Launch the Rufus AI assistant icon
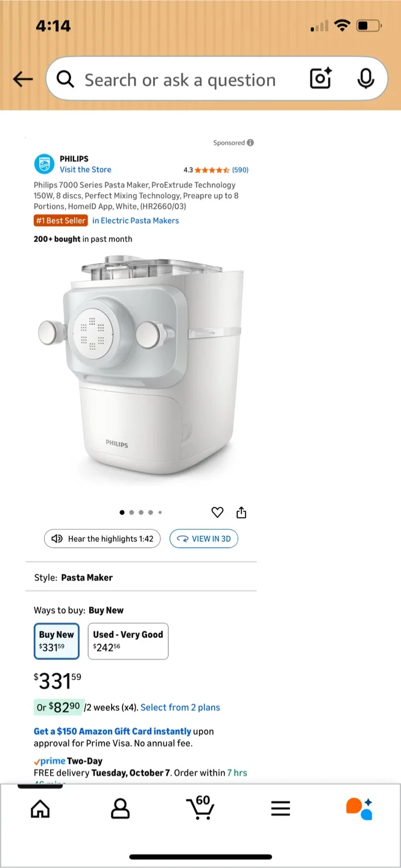Screen dimensions: 401x868 359,808
